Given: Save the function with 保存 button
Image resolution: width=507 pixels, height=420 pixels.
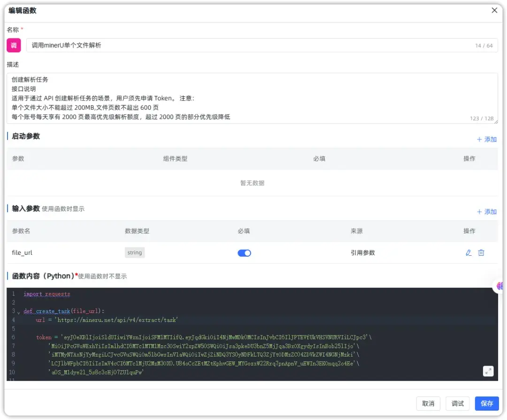Looking at the screenshot, I should [x=487, y=404].
